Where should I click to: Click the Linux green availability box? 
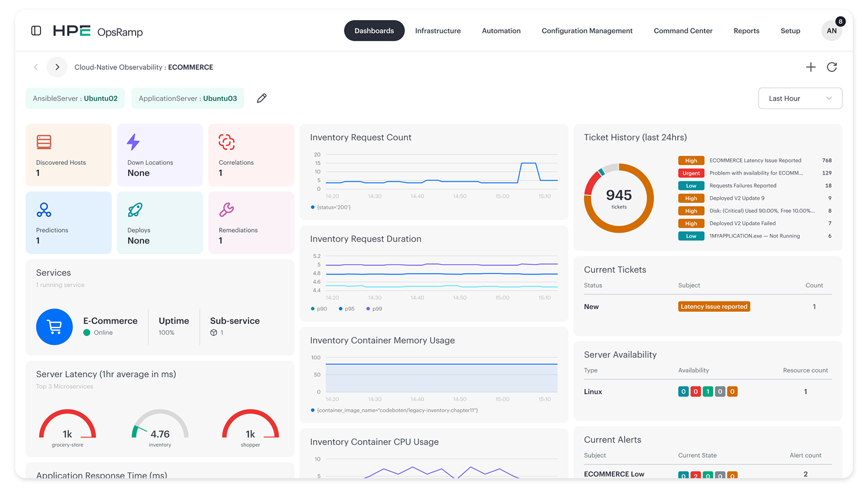pos(708,391)
